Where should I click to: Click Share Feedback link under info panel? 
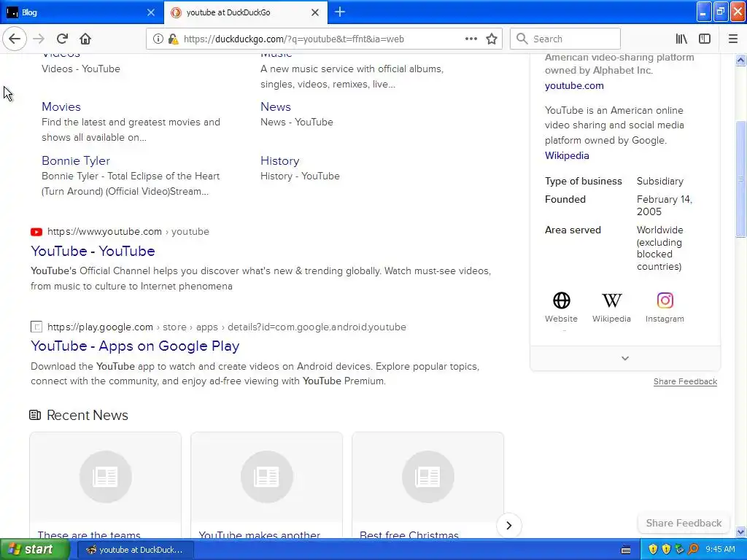(x=685, y=381)
